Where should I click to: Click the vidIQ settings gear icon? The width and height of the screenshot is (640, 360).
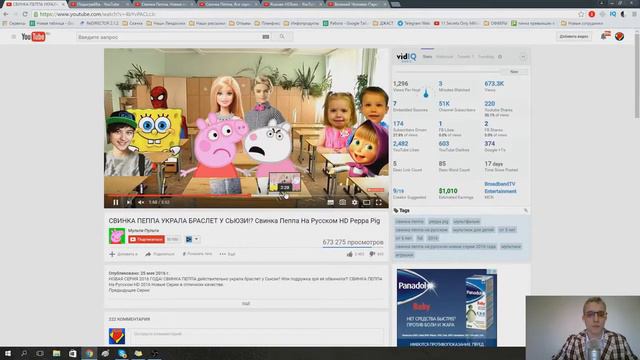[x=500, y=57]
